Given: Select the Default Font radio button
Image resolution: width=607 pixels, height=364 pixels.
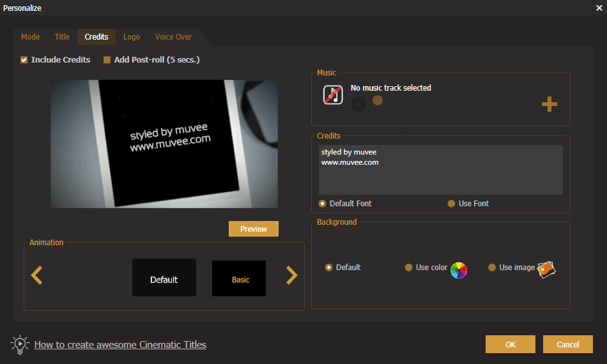Looking at the screenshot, I should coord(322,204).
